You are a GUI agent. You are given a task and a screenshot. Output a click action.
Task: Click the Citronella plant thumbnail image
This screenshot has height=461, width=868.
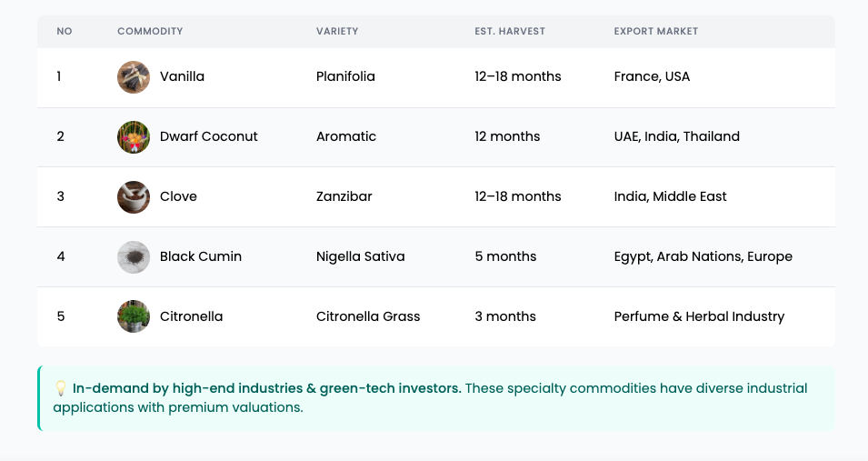tap(134, 316)
